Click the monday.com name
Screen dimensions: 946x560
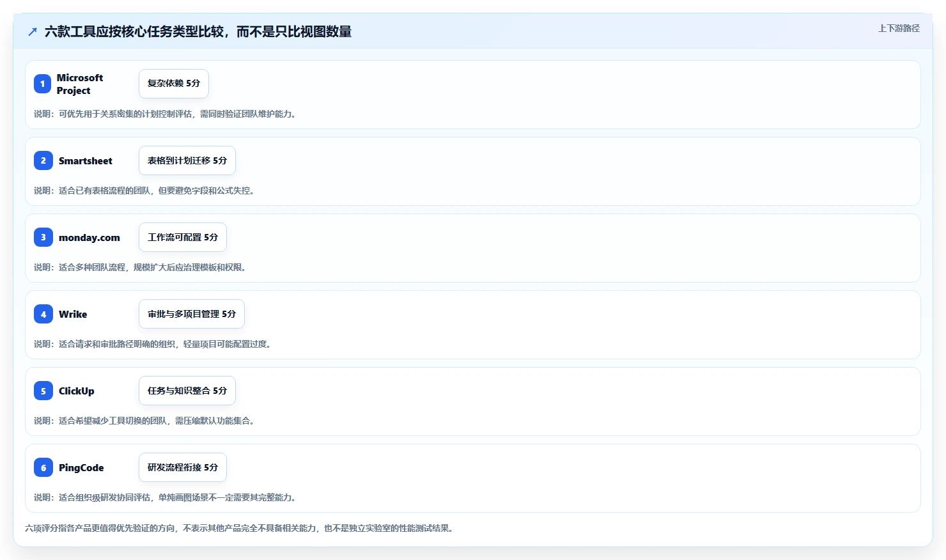[89, 238]
